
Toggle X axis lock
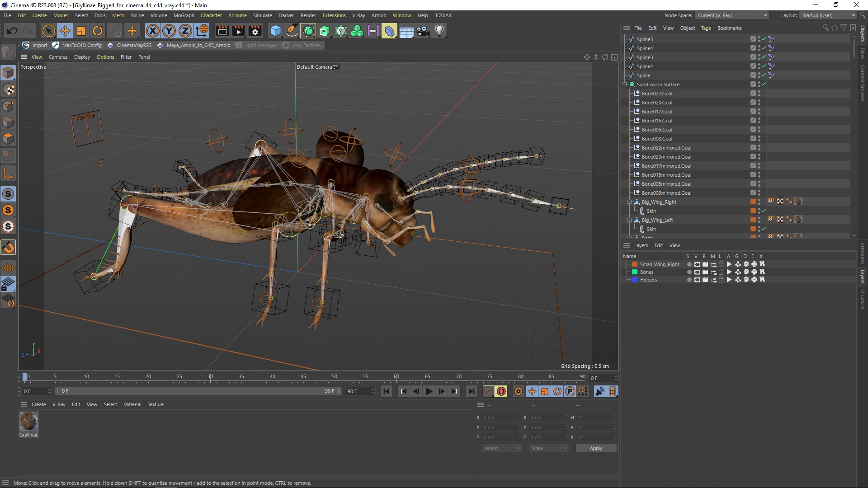153,31
